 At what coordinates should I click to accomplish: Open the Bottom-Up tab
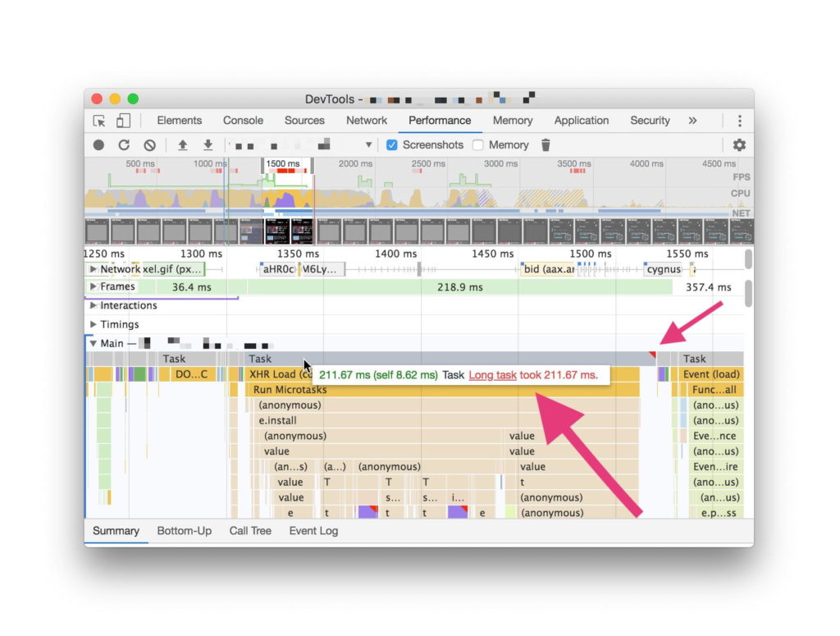(x=184, y=531)
